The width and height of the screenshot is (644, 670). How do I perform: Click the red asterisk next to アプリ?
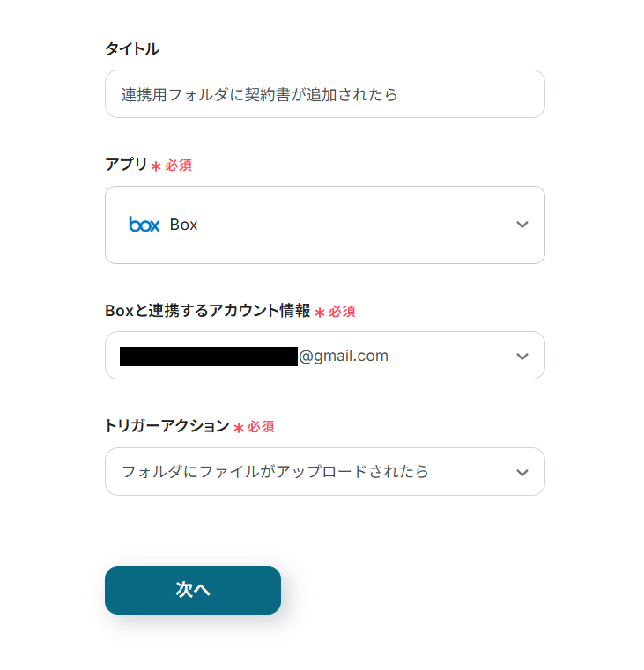click(156, 166)
